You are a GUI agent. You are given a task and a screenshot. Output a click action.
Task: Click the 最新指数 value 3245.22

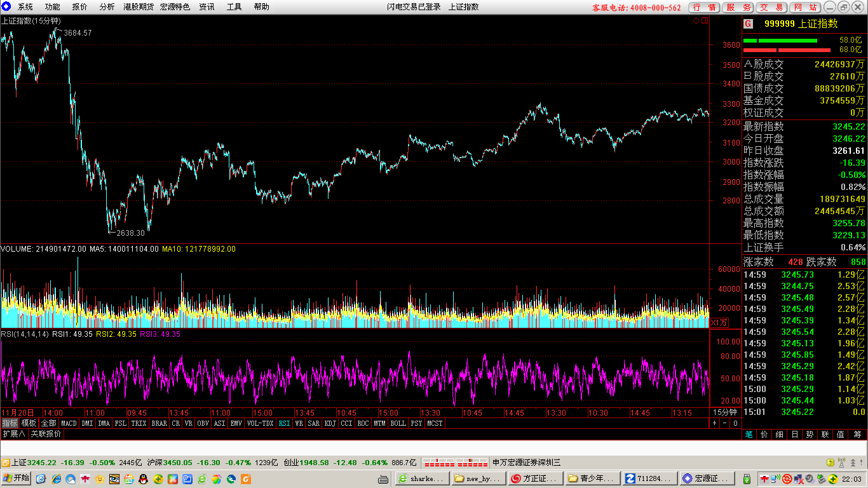(x=849, y=126)
